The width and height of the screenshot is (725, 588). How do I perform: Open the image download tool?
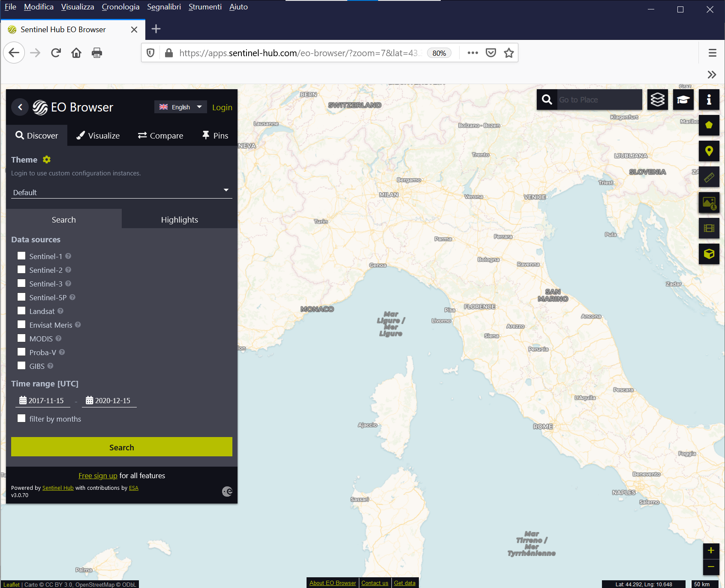[x=709, y=202]
